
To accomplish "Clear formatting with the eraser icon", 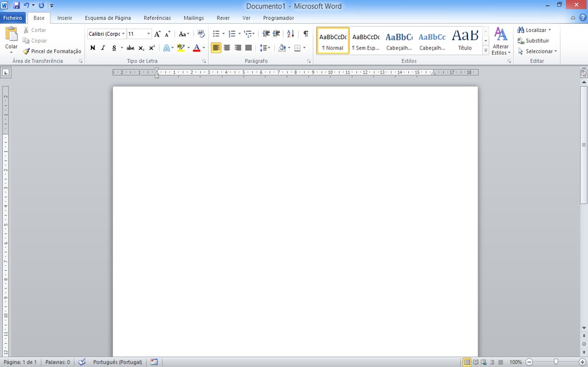I will click(201, 34).
